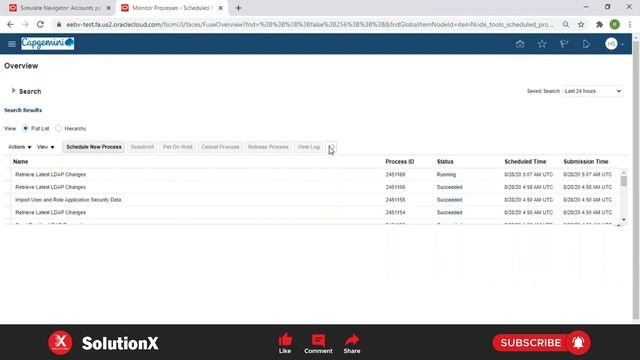Sort by the Process ID column header
Screen dimensions: 640x360
click(x=400, y=162)
